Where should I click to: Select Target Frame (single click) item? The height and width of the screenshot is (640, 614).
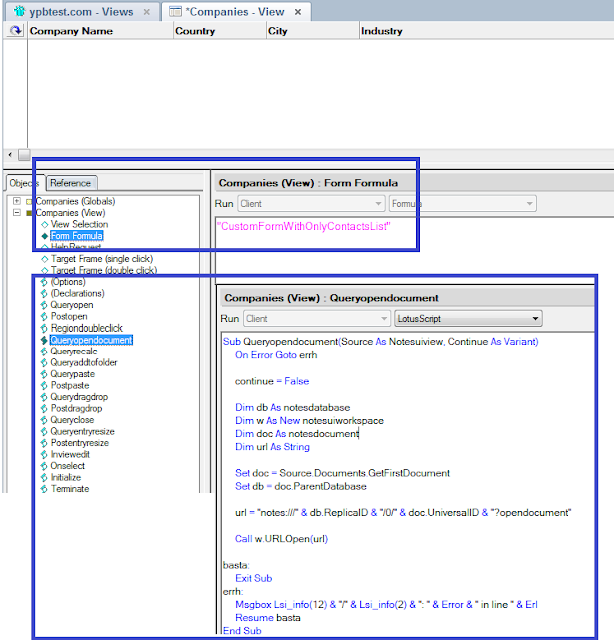pyautogui.click(x=102, y=259)
